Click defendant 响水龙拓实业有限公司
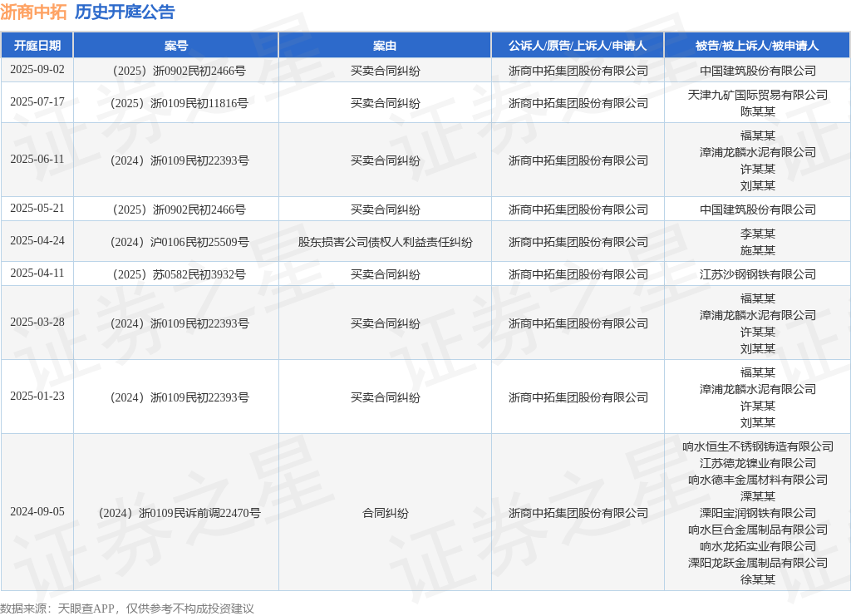851x616 pixels. 757,546
